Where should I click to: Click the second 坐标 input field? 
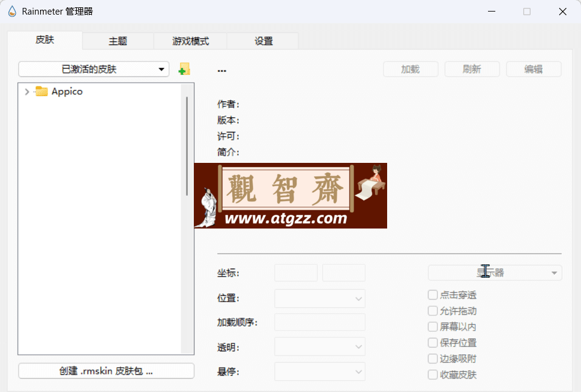coord(344,273)
